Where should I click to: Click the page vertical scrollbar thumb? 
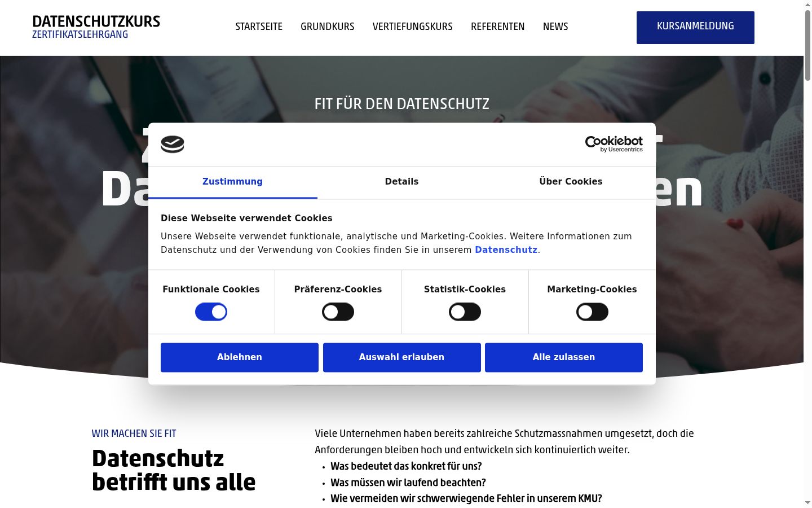[807, 45]
